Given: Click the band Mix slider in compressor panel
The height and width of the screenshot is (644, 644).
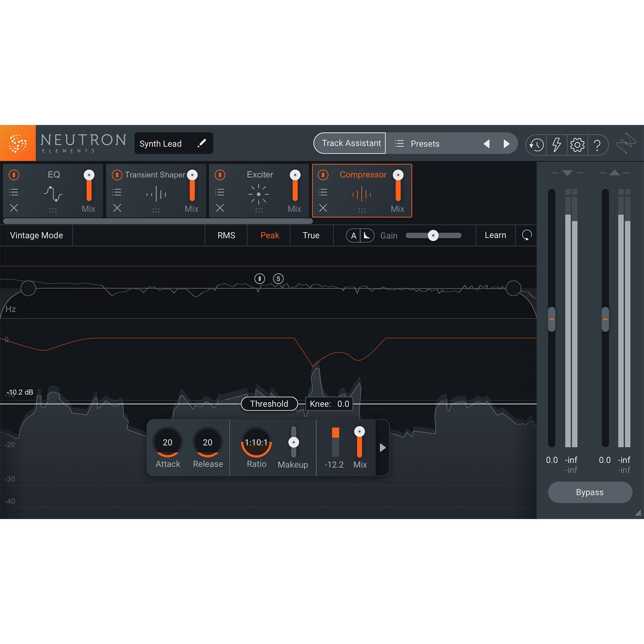Looking at the screenshot, I should tap(359, 442).
